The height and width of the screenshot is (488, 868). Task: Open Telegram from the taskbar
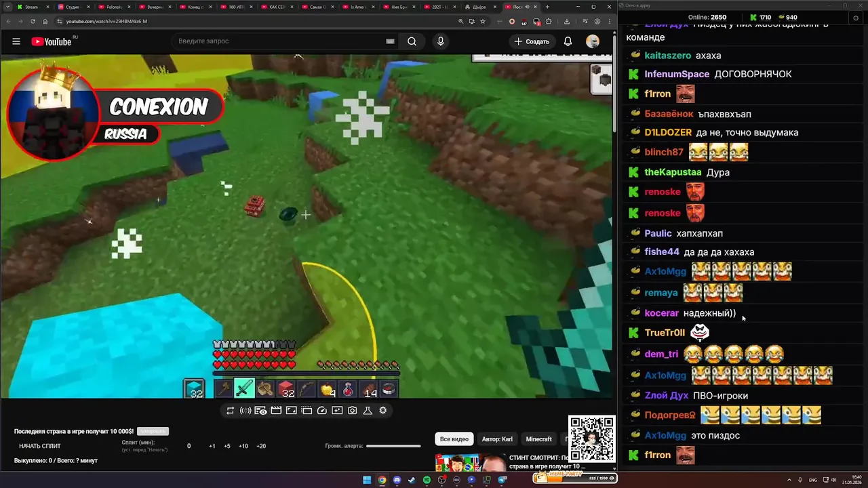(x=502, y=480)
